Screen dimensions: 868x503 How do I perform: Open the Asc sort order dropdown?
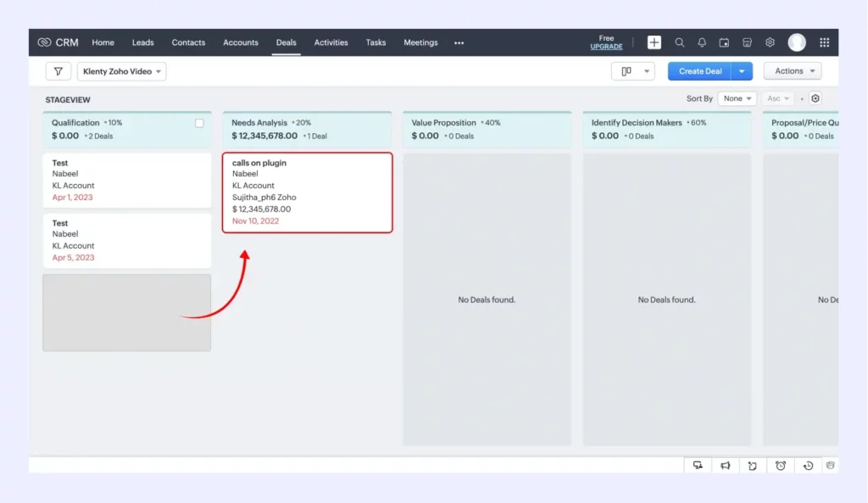[778, 98]
